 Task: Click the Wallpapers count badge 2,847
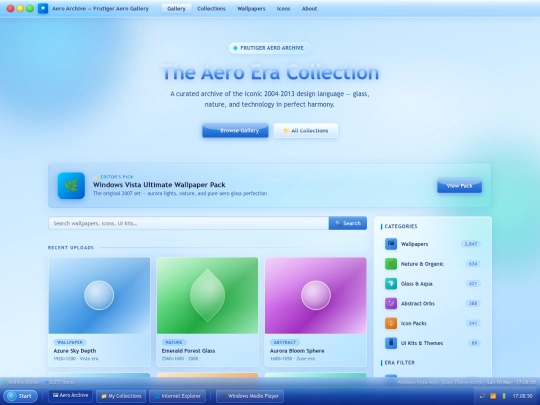click(471, 244)
